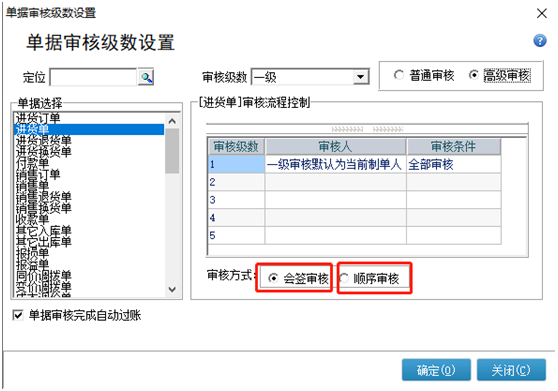Click the 单据选择 list scroll-down arrow
Screen dimensions: 558x391
point(172,289)
